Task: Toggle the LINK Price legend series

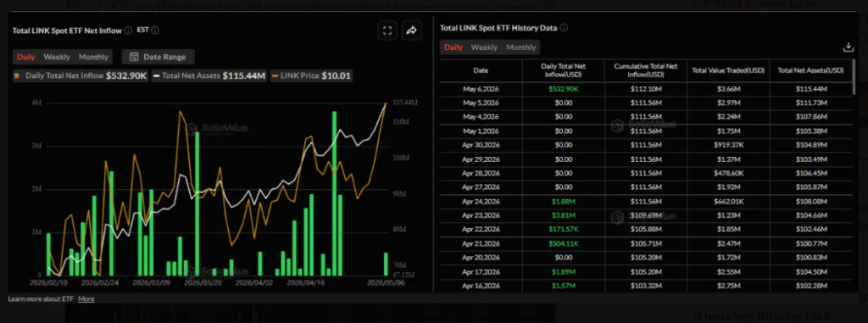Action: (x=311, y=75)
